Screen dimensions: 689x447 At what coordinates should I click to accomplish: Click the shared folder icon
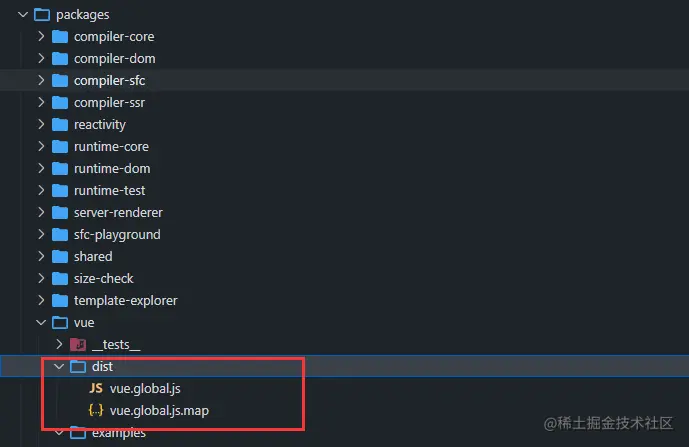click(60, 256)
